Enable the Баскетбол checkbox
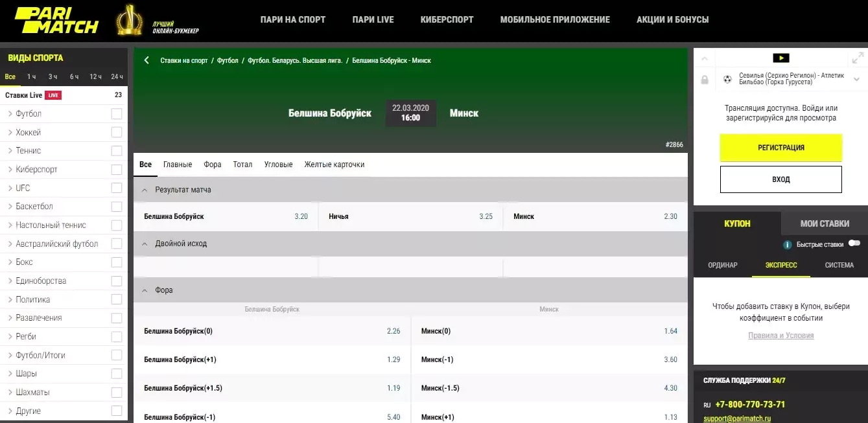The height and width of the screenshot is (423, 868). [117, 207]
